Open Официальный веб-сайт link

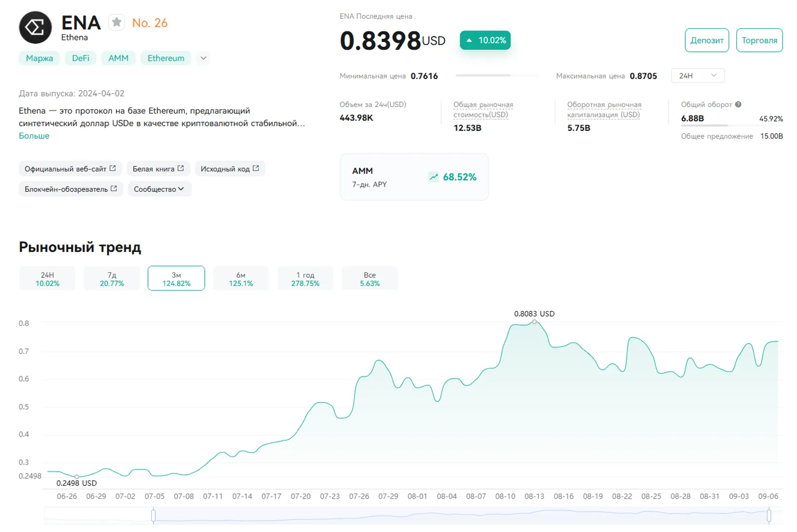[x=70, y=169]
